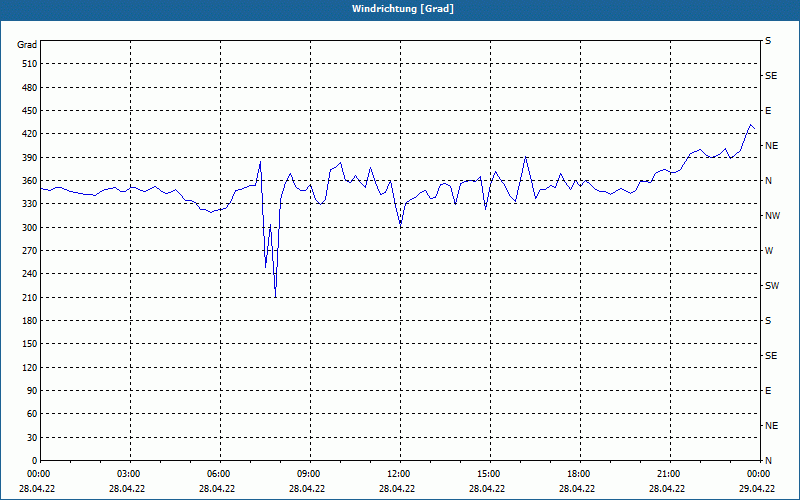The width and height of the screenshot is (800, 500).
Task: Pick the y-axis tick label "150"
Action: point(30,344)
